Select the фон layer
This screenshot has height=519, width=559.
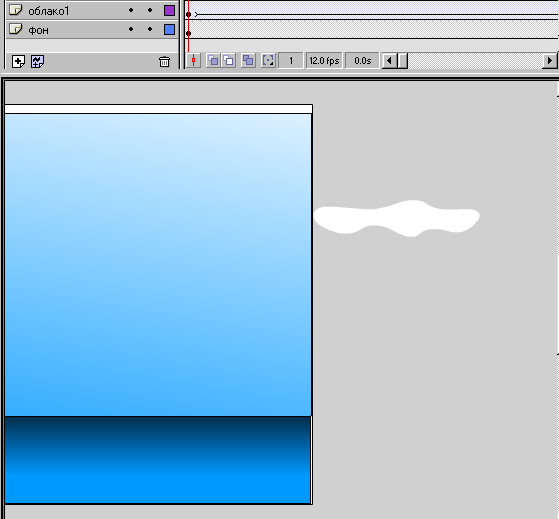pyautogui.click(x=92, y=30)
